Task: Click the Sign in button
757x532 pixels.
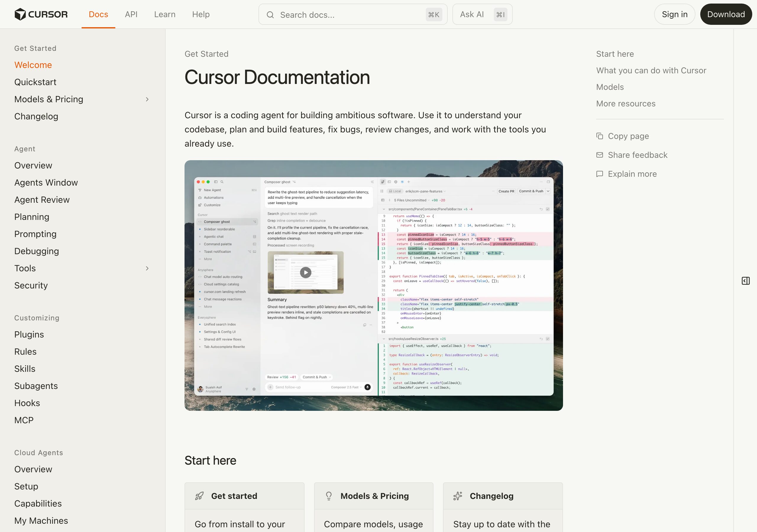Action: (675, 14)
